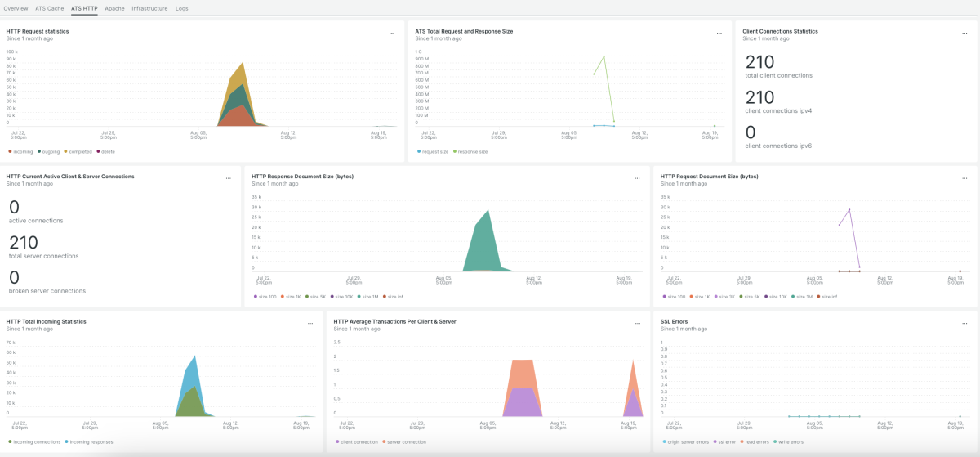Screen dimensions: 980x457
Task: Open ellipsis menu on HTTP Current Active Client & Server Connections
Action: (x=229, y=178)
